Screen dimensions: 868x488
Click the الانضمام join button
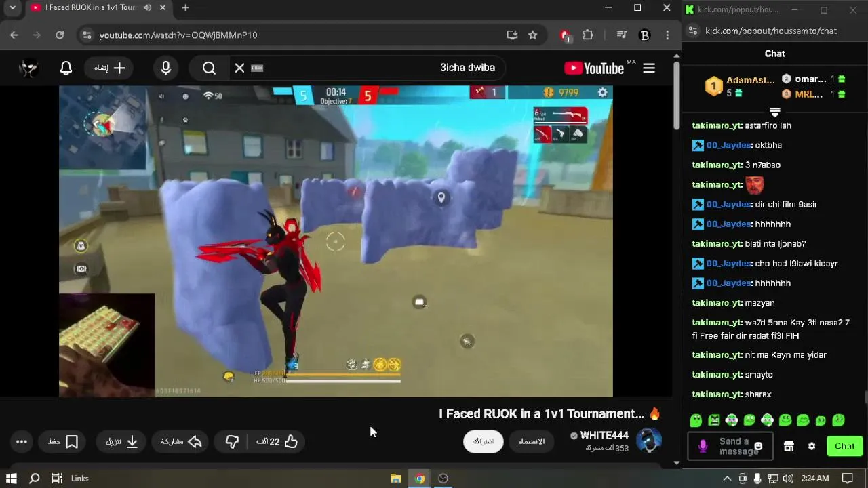532,441
